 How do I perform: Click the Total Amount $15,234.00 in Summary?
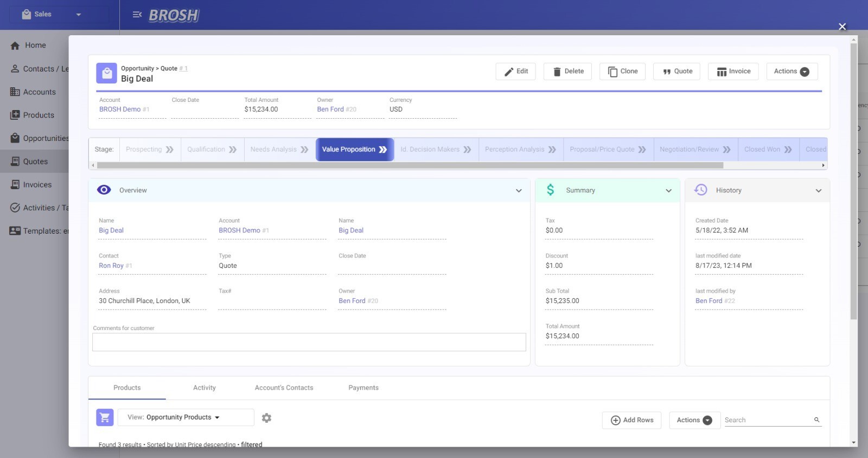pos(562,336)
